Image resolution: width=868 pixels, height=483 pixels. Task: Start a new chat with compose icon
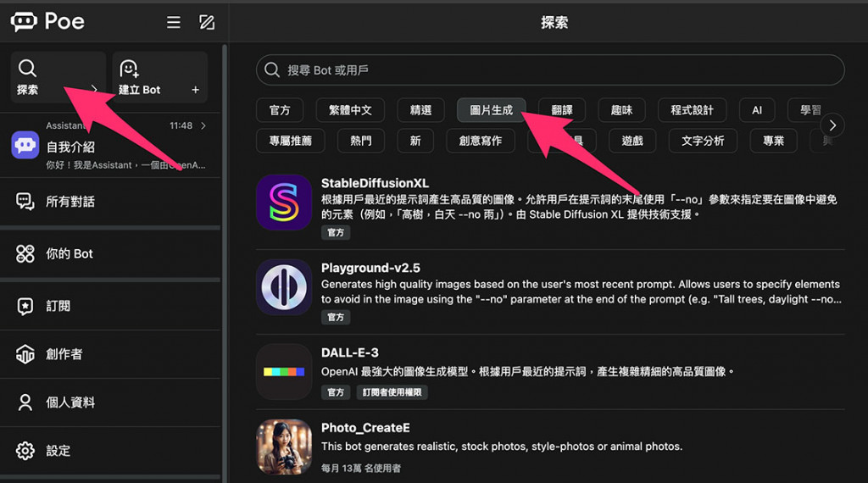(207, 22)
